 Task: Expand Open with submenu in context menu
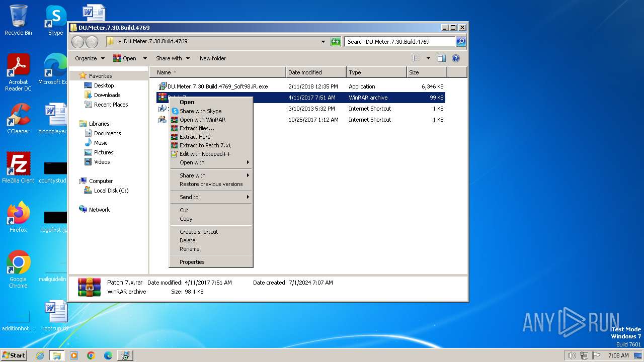(x=211, y=162)
